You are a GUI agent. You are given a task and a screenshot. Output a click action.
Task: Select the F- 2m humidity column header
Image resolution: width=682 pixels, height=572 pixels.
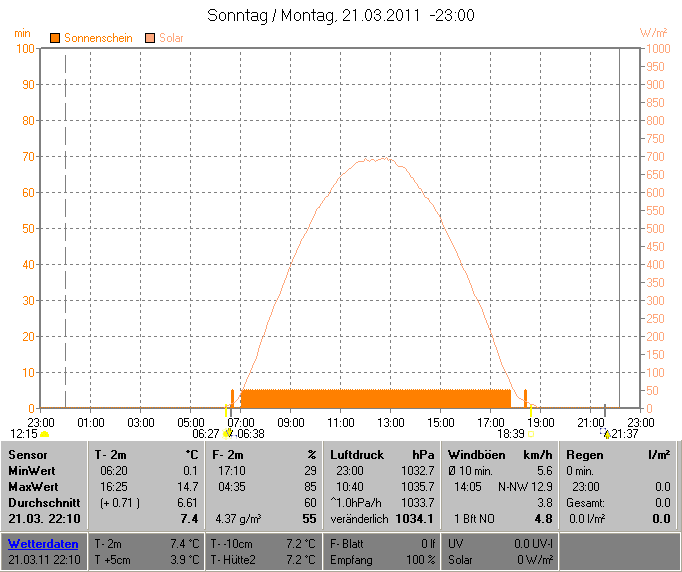229,455
